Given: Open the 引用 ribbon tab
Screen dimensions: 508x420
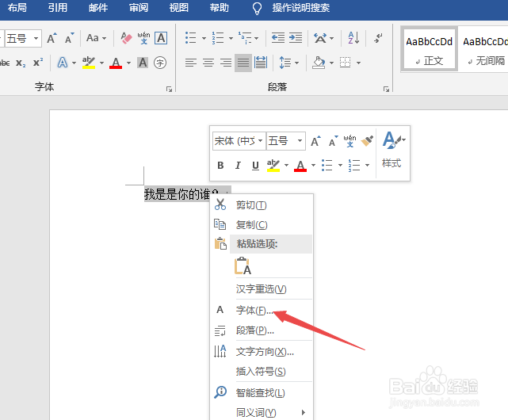Looking at the screenshot, I should pyautogui.click(x=58, y=7).
